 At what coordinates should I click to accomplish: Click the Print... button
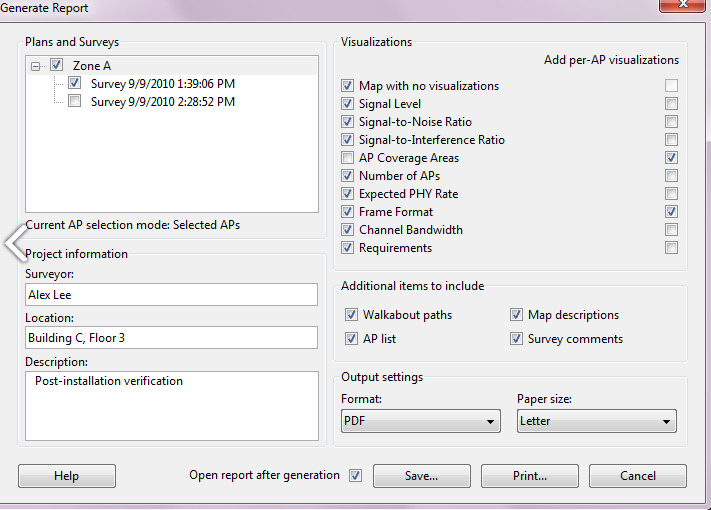(530, 476)
